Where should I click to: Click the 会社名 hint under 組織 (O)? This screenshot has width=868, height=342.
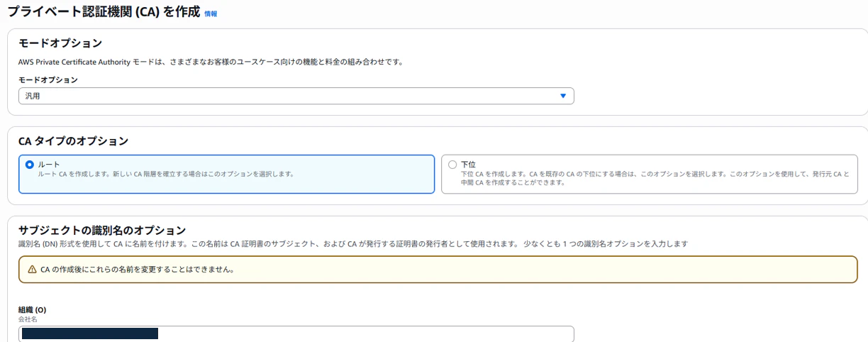[28, 319]
